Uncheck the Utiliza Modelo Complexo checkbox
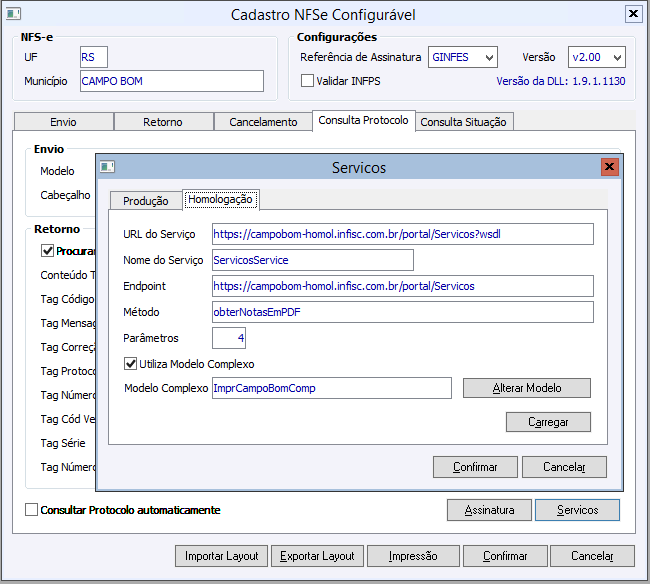 click(x=131, y=364)
